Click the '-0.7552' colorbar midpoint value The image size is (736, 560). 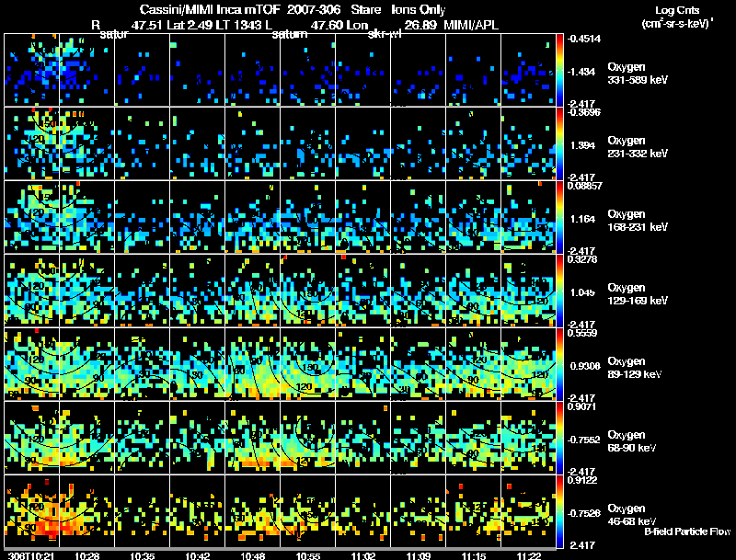point(583,440)
